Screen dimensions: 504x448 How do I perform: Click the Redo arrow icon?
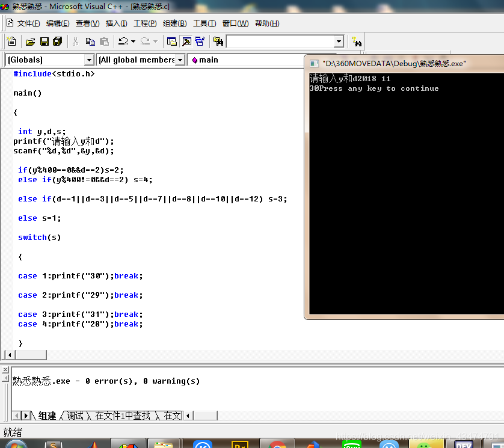[146, 41]
